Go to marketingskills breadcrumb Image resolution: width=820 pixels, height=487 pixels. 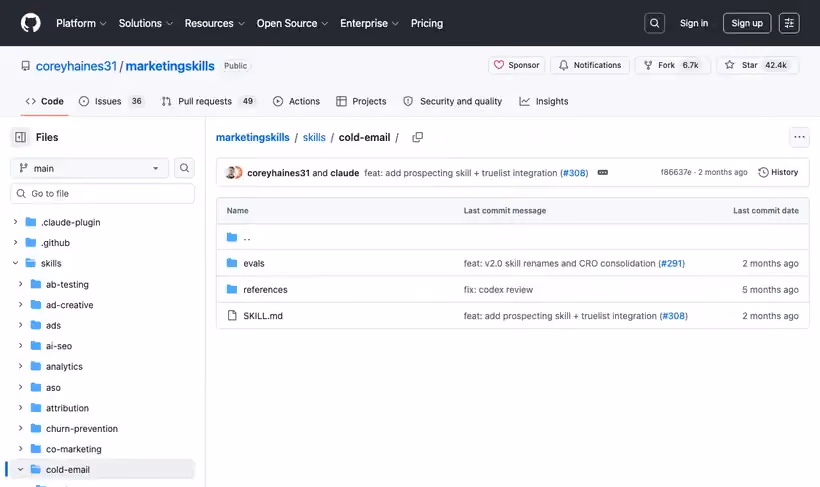(x=253, y=137)
